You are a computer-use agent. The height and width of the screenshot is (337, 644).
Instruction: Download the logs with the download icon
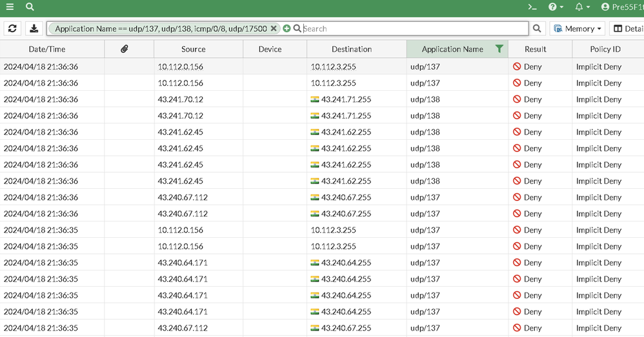34,28
